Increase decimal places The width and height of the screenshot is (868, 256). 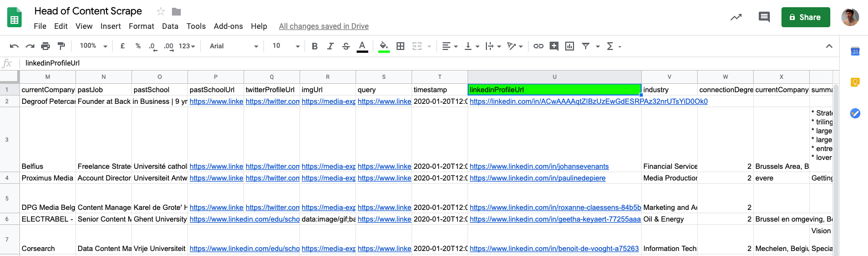tap(168, 46)
